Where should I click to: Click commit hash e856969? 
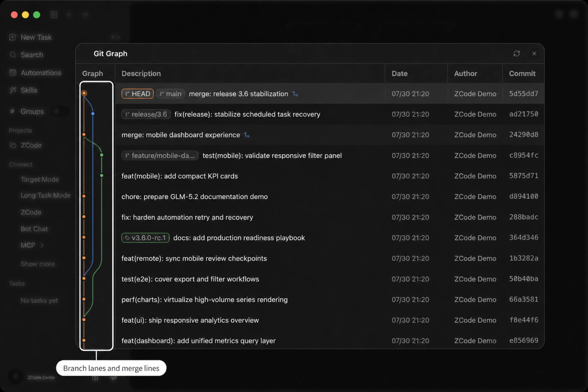tap(524, 341)
